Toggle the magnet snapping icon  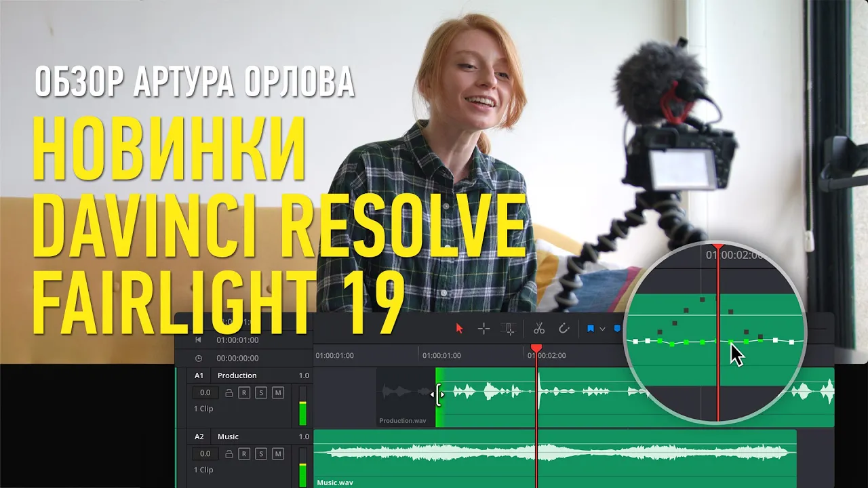(564, 329)
